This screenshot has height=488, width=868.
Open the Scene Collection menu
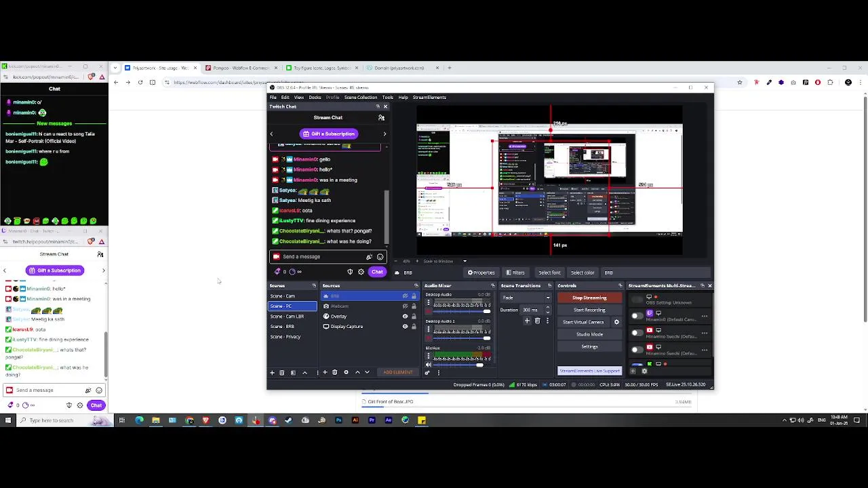pyautogui.click(x=361, y=98)
